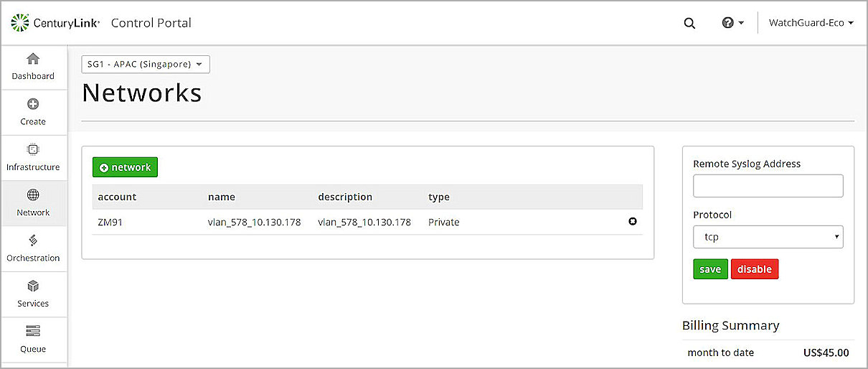Click the Remote Syslog Address field
Viewport: 868px width, 369px height.
(768, 186)
